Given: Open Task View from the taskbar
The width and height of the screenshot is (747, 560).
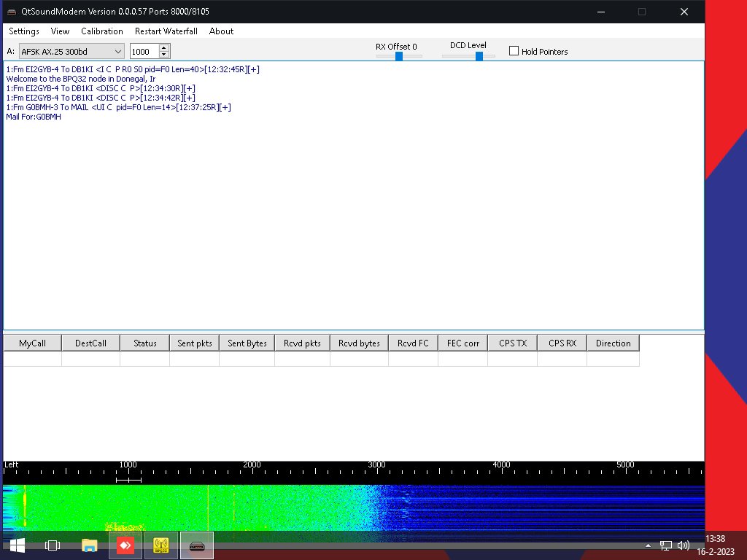Looking at the screenshot, I should pyautogui.click(x=52, y=545).
